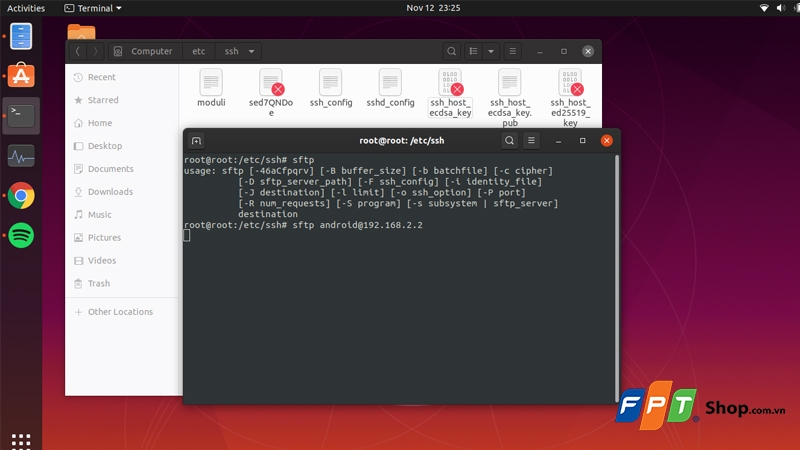
Task: Select the folder icon on the desktop
Action: [81, 32]
